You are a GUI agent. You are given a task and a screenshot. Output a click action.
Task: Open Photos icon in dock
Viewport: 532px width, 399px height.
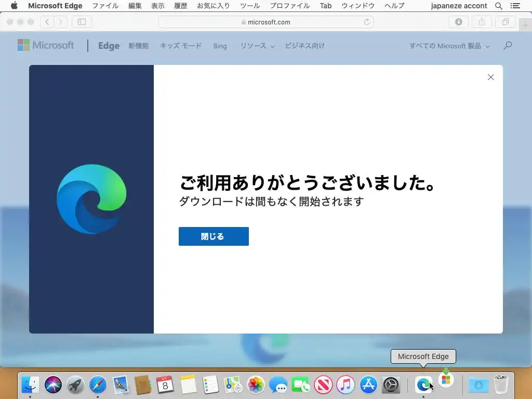tap(256, 385)
